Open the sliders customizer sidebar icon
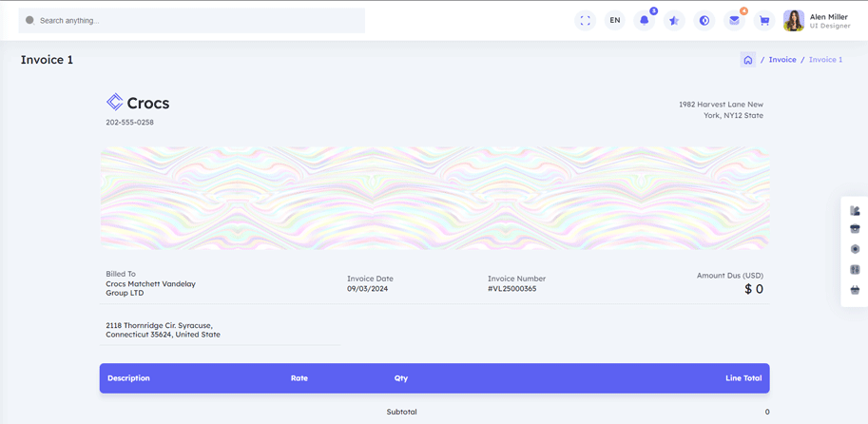Image resolution: width=868 pixels, height=424 pixels. (855, 270)
